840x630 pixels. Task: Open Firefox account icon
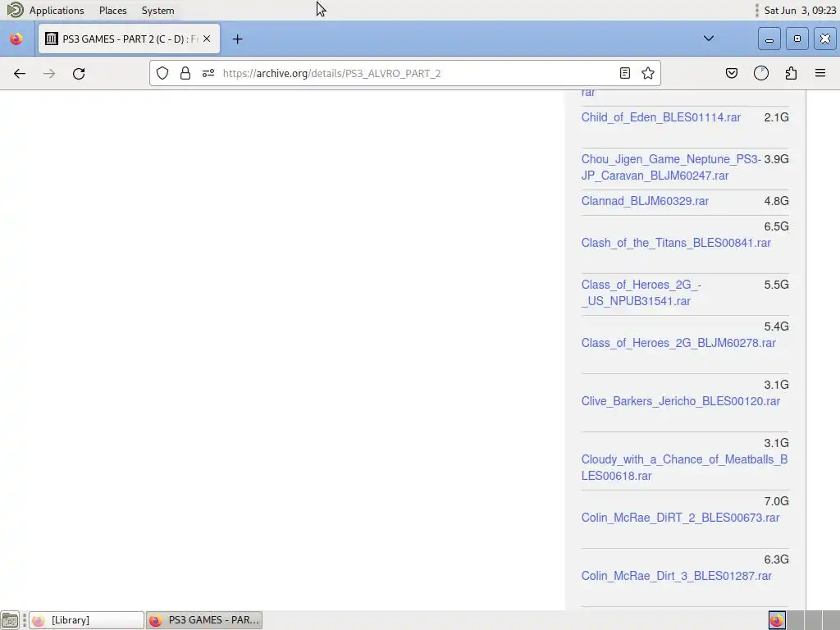(761, 73)
